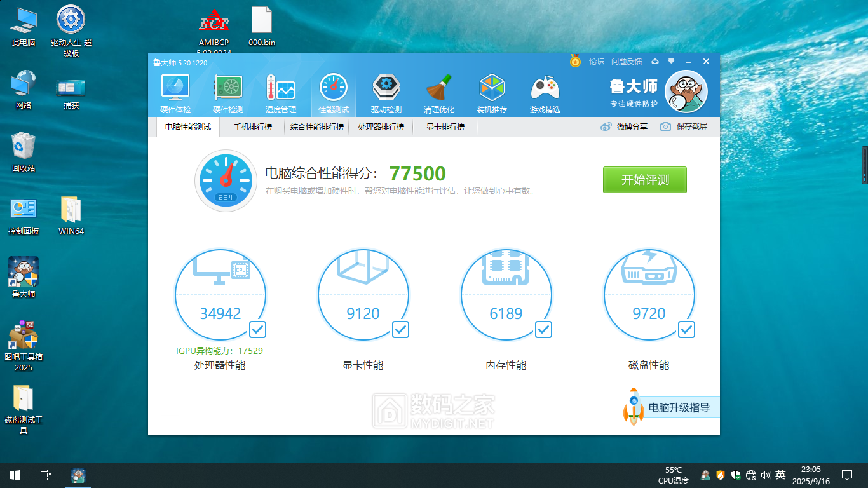The height and width of the screenshot is (488, 868).
Task: Uncheck the 磁盘性能 test checkbox
Action: [x=686, y=329]
